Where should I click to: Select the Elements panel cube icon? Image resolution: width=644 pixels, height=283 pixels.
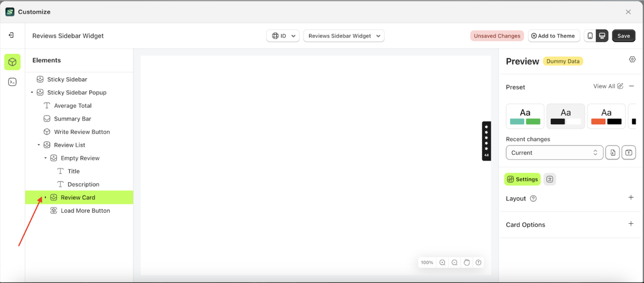[x=12, y=62]
